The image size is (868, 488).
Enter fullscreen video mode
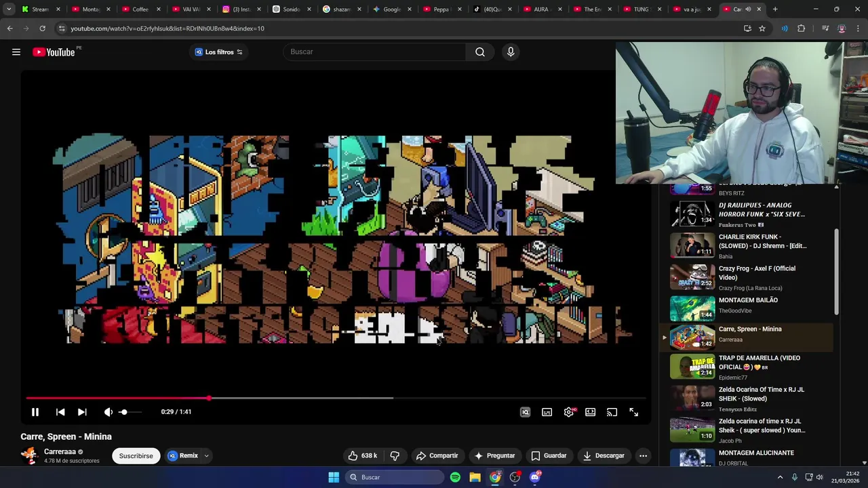[x=634, y=412]
